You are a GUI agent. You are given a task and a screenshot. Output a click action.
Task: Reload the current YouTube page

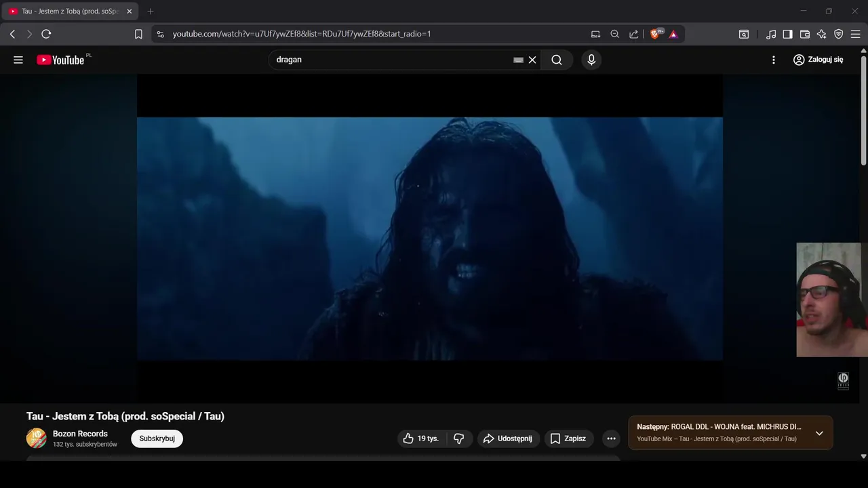tap(46, 34)
